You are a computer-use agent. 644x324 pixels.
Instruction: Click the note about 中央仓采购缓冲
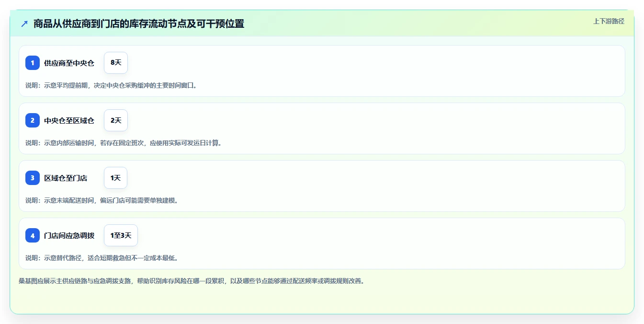coord(111,85)
